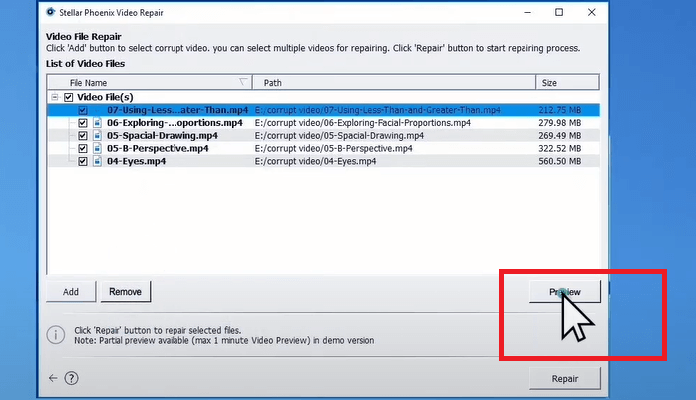The image size is (696, 400).
Task: Collapse the Video File(s) tree node
Action: click(x=55, y=97)
